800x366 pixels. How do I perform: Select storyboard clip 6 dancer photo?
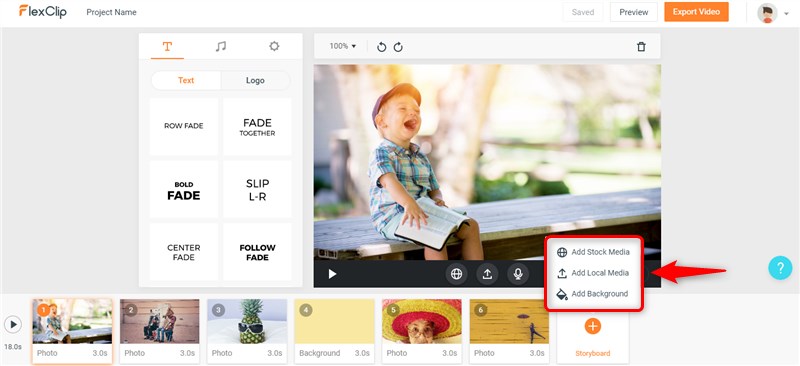[x=509, y=331]
